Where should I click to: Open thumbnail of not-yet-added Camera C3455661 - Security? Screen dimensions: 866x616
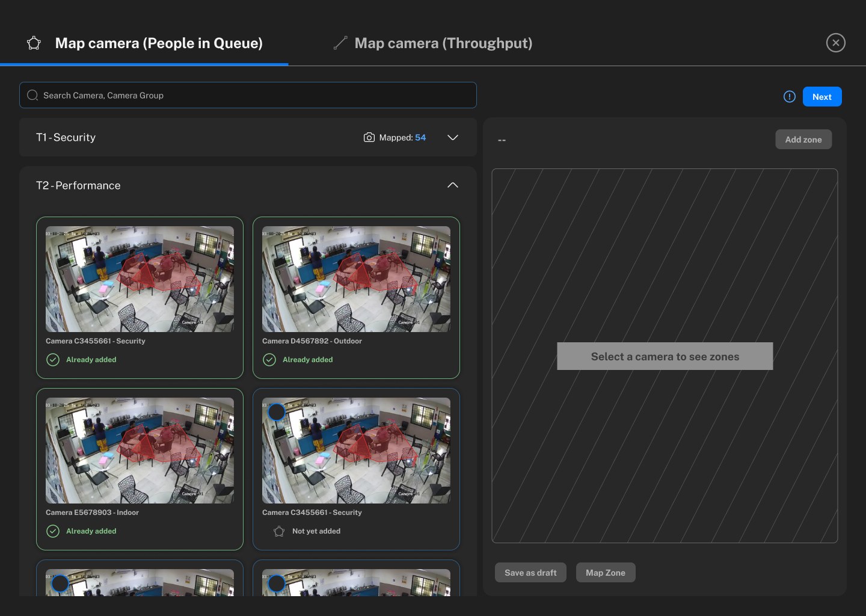coord(356,451)
